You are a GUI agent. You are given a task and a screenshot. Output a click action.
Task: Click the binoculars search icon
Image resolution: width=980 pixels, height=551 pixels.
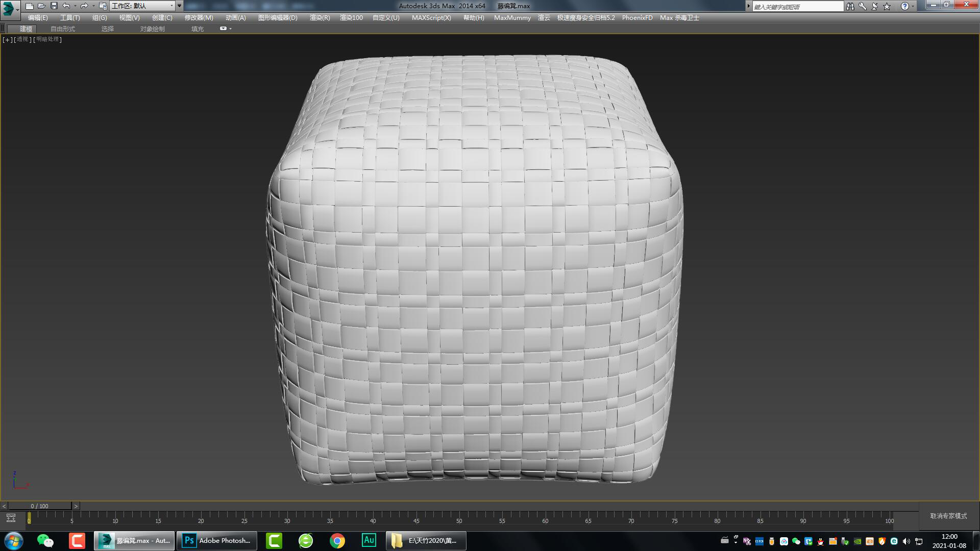coord(850,6)
